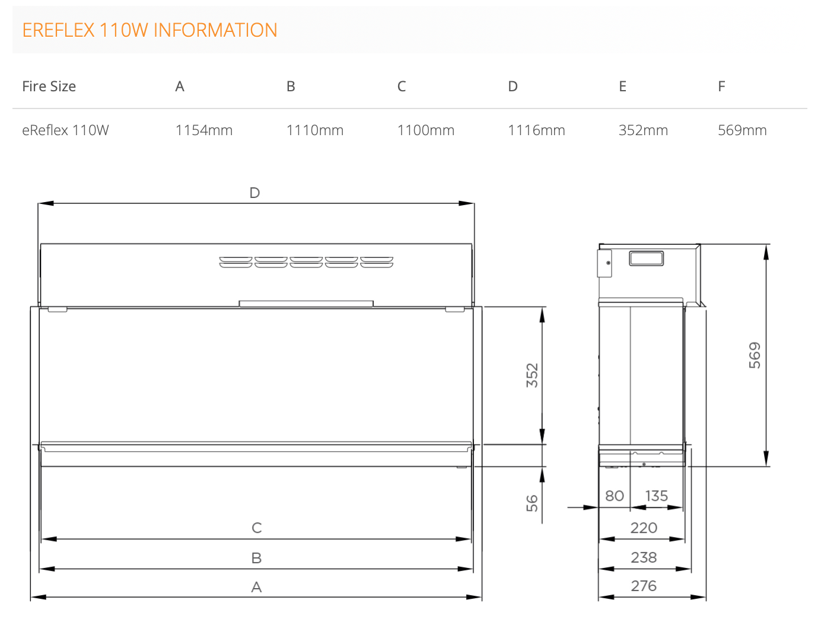
Task: Click the '352' vertical dimension in diagram
Action: 532,375
